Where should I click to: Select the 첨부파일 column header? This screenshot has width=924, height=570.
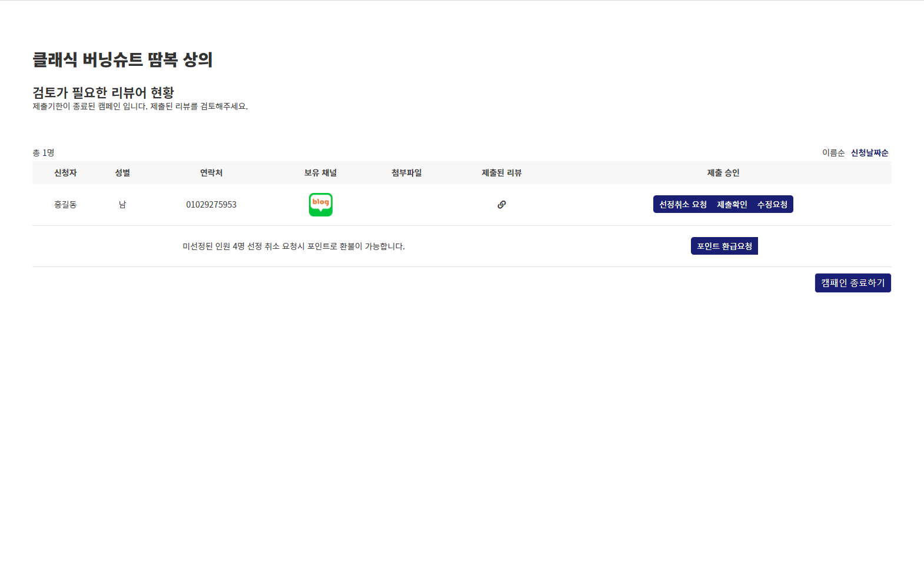tap(407, 173)
